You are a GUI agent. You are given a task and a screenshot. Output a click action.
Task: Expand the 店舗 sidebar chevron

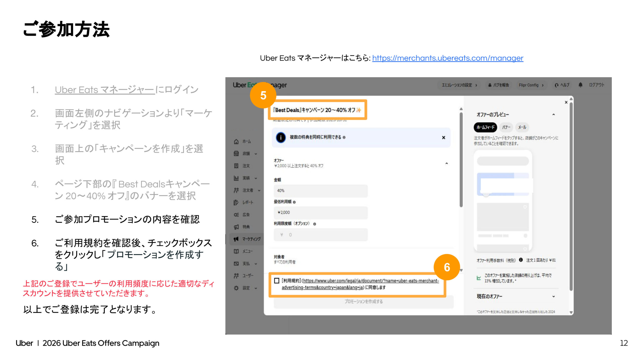[x=256, y=154]
